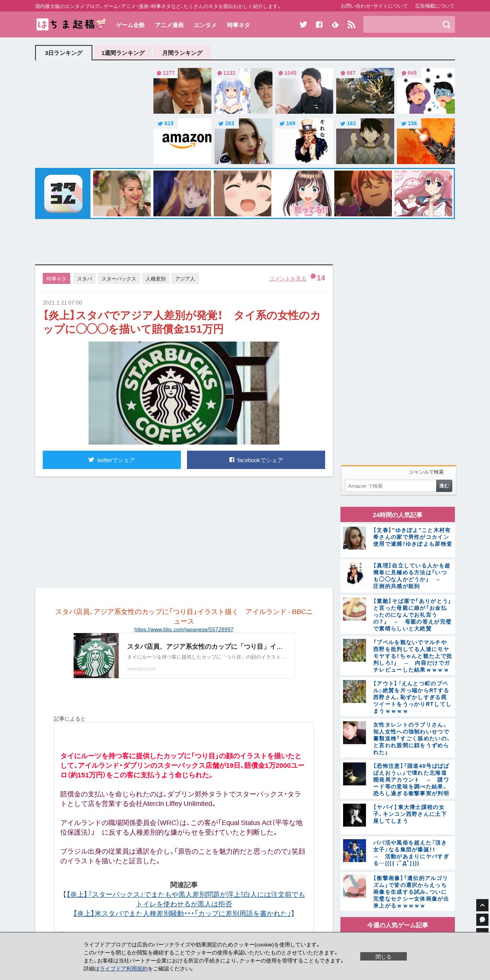Open Uncle Sam thumbnail with 169 tweets

[x=304, y=141]
